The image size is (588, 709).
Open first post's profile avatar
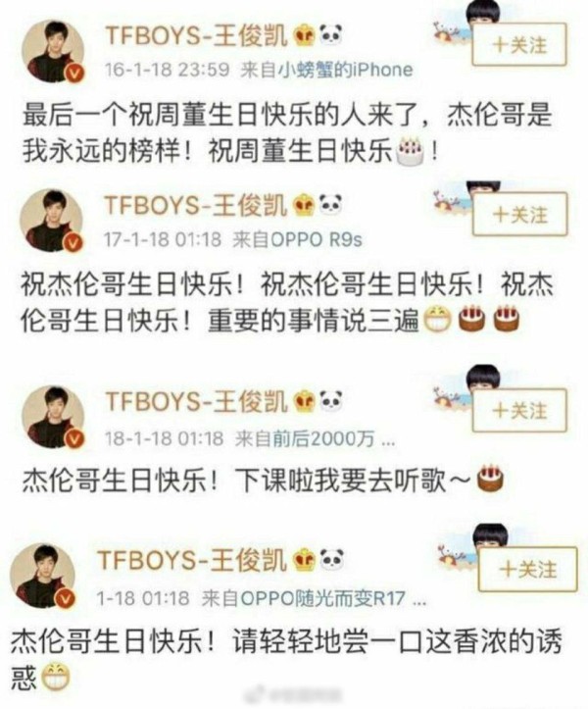coord(53,52)
